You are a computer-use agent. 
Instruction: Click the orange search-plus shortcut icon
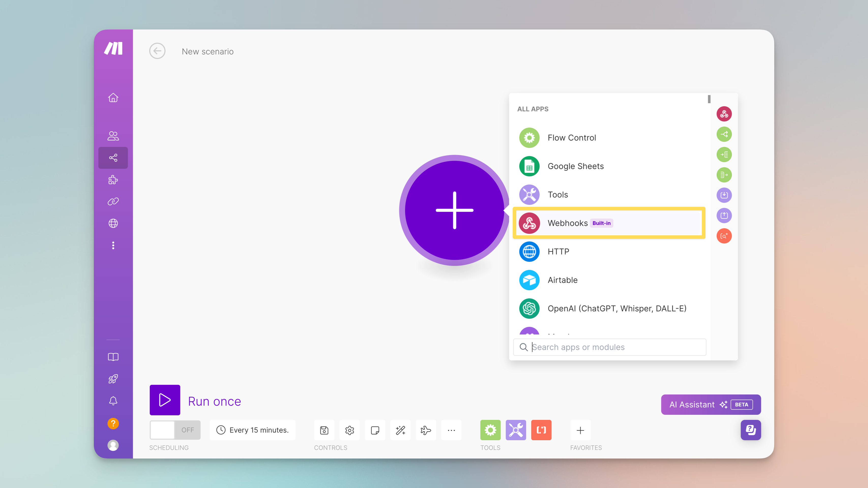724,236
